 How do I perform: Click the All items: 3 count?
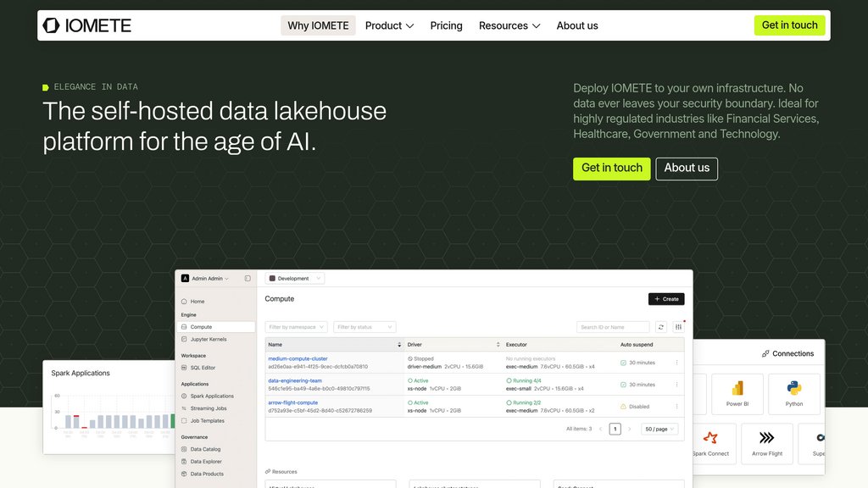pyautogui.click(x=579, y=429)
